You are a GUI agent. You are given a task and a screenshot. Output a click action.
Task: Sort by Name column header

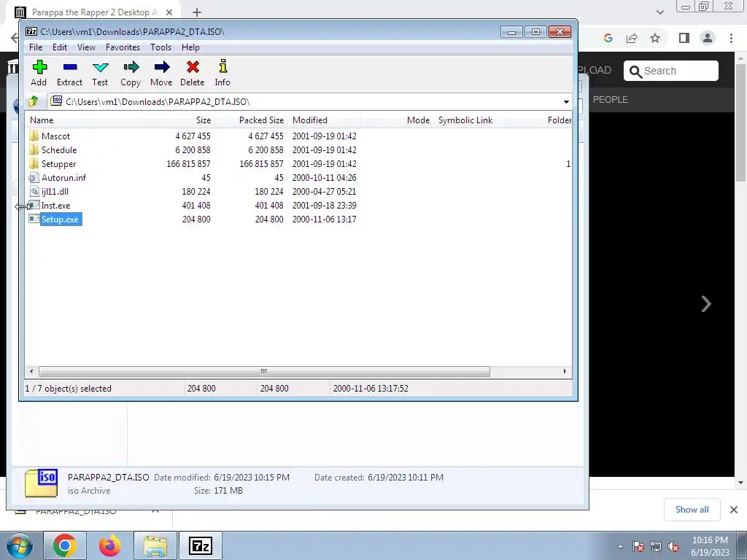point(84,120)
